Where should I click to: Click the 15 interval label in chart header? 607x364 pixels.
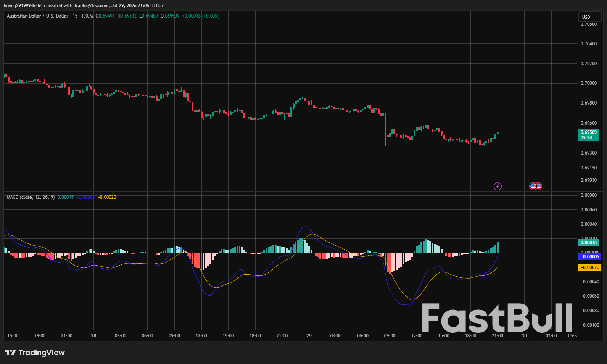tap(75, 16)
